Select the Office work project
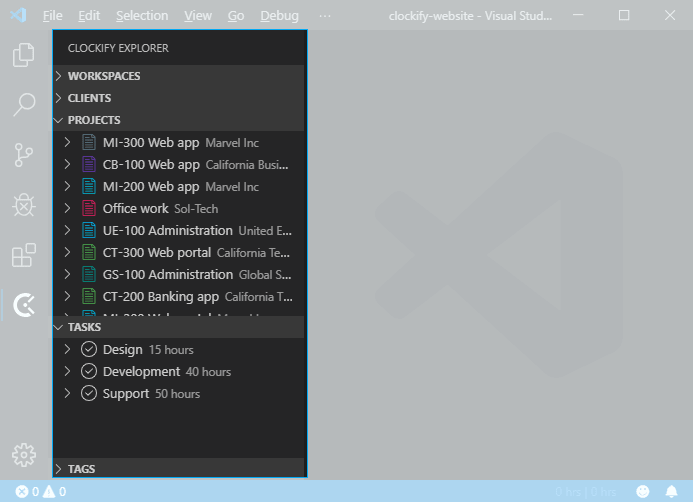 (179, 209)
